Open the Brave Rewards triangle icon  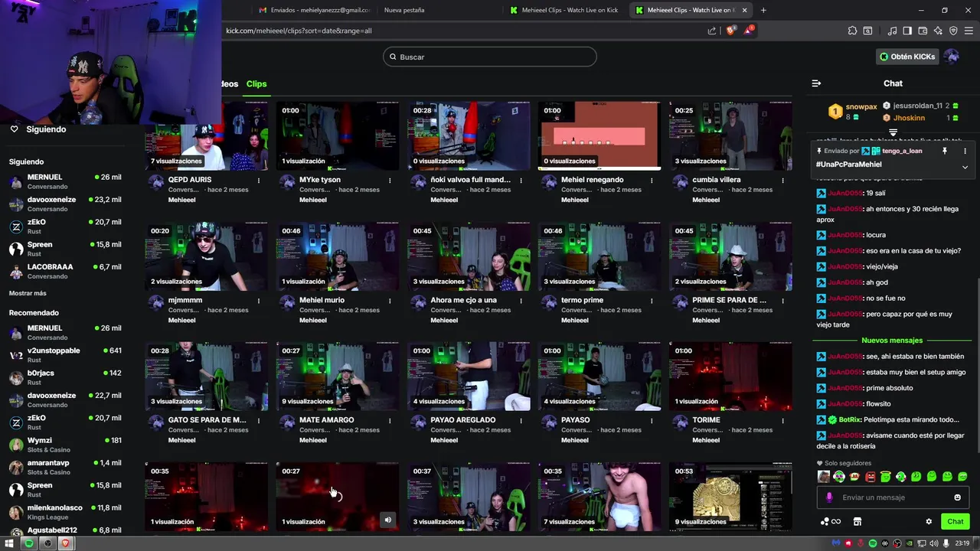pos(750,31)
